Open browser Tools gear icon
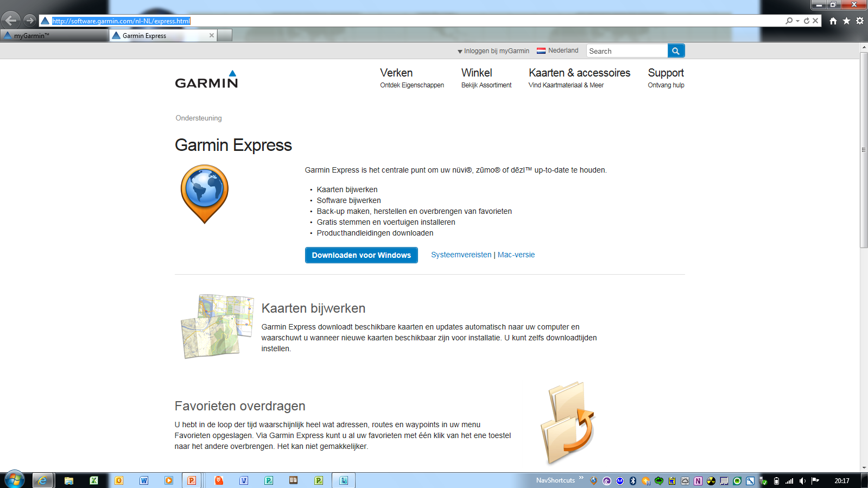The height and width of the screenshot is (488, 868). (x=860, y=21)
